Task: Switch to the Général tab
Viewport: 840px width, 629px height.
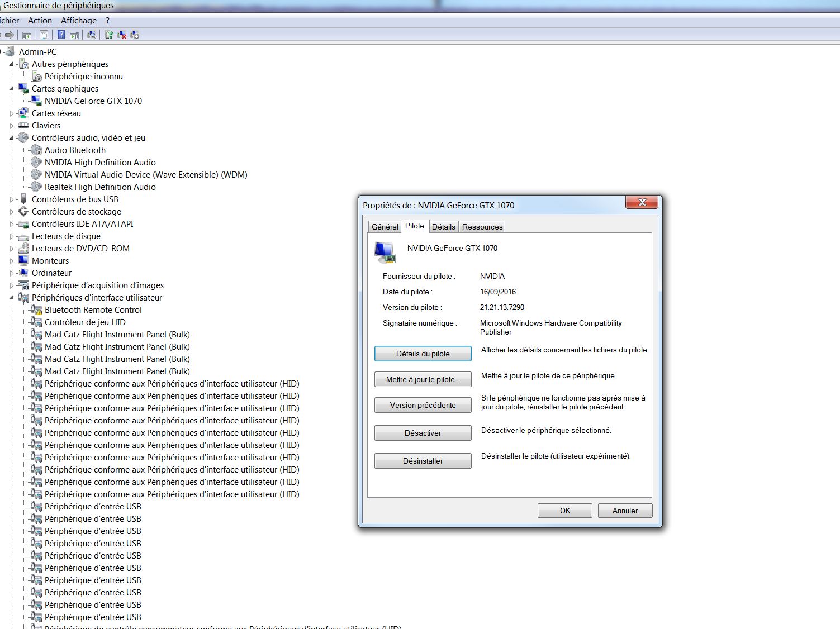Action: click(385, 227)
